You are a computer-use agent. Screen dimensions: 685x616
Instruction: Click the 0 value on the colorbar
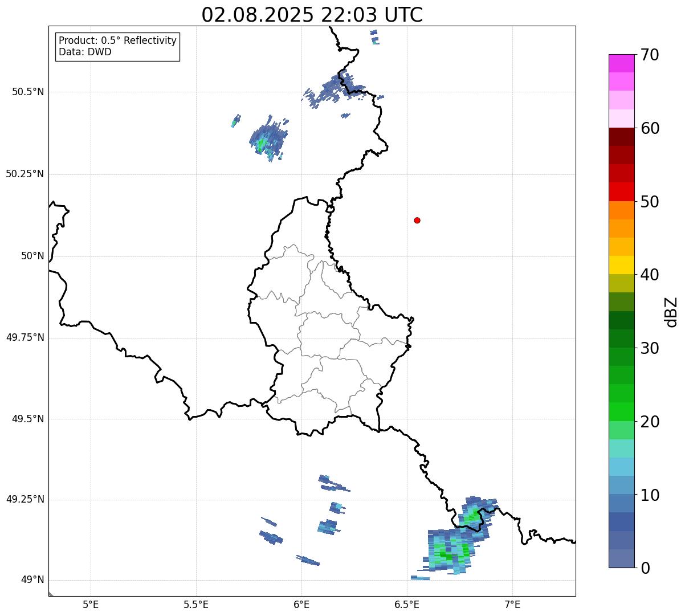pos(646,568)
